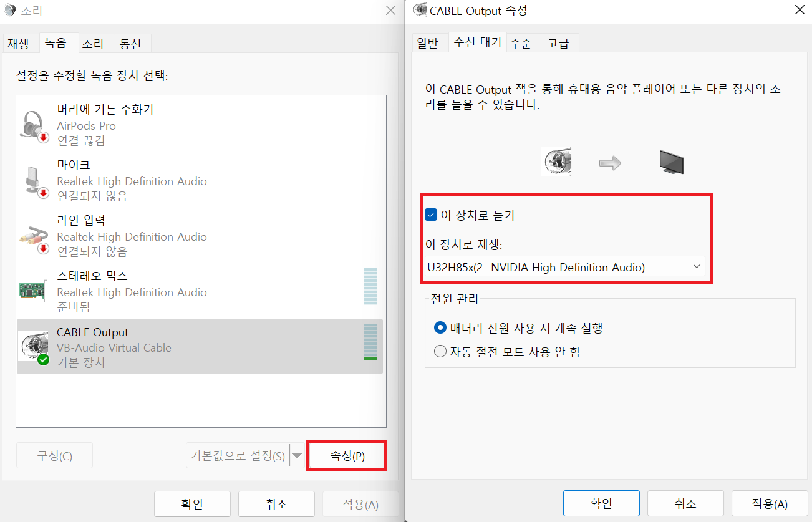Image resolution: width=812 pixels, height=522 pixels.
Task: Expand the arrow next to '기본값으로 설정'
Action: 297,456
